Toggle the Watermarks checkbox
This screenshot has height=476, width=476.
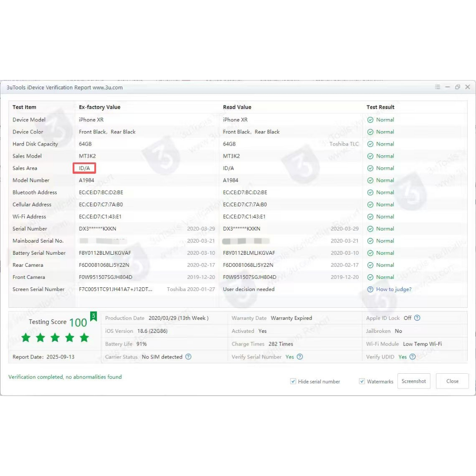(x=362, y=381)
